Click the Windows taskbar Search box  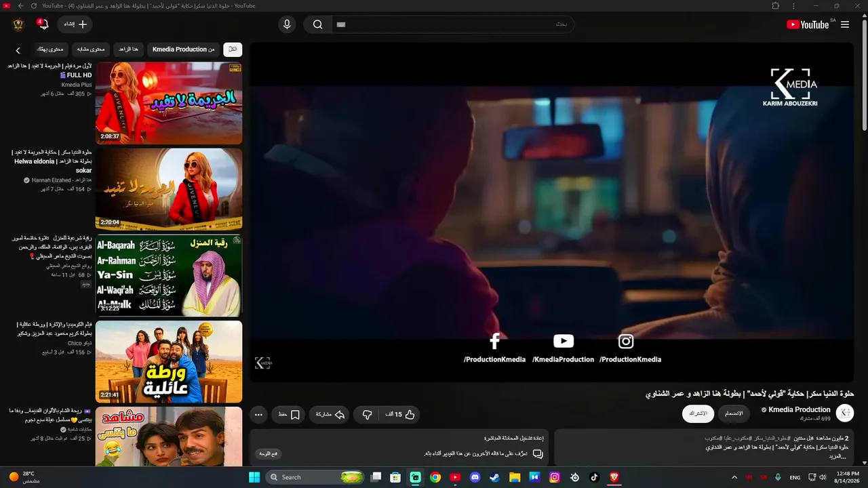point(316,477)
